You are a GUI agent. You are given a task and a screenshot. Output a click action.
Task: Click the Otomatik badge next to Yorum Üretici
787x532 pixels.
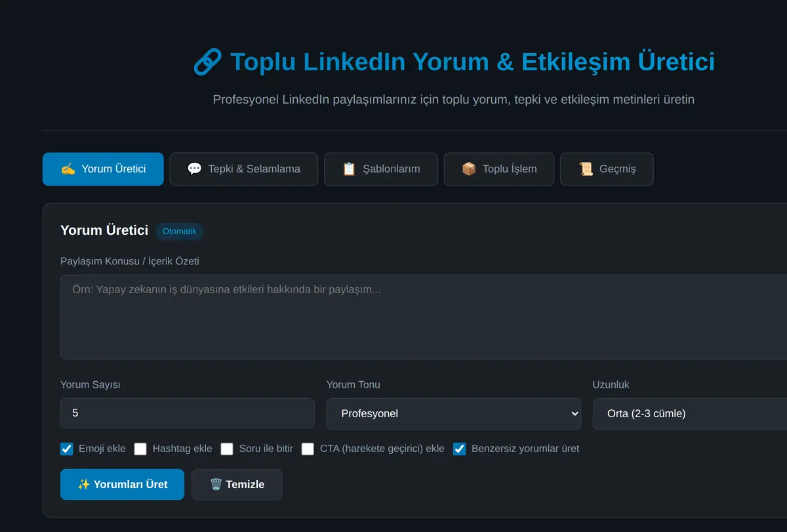coord(180,232)
